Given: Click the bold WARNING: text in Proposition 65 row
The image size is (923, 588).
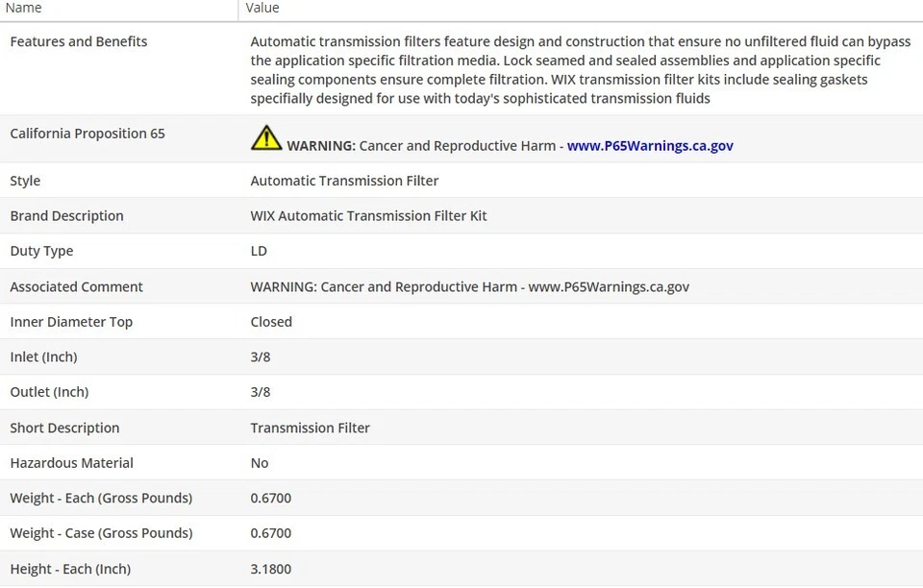Looking at the screenshot, I should 321,146.
